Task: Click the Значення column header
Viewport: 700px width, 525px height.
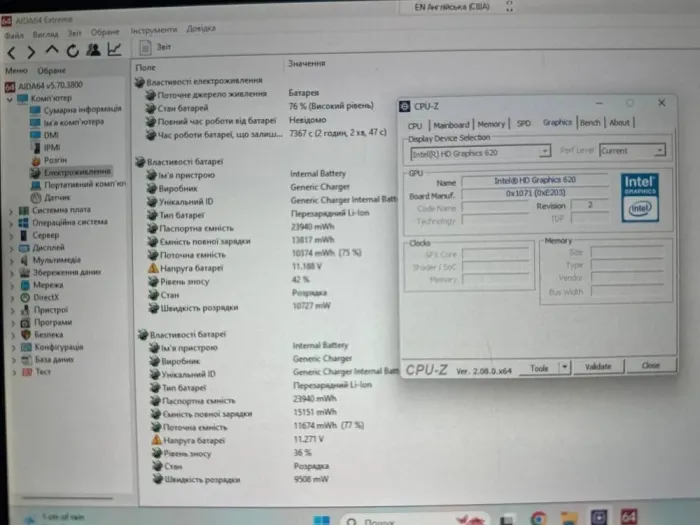Action: tap(306, 64)
